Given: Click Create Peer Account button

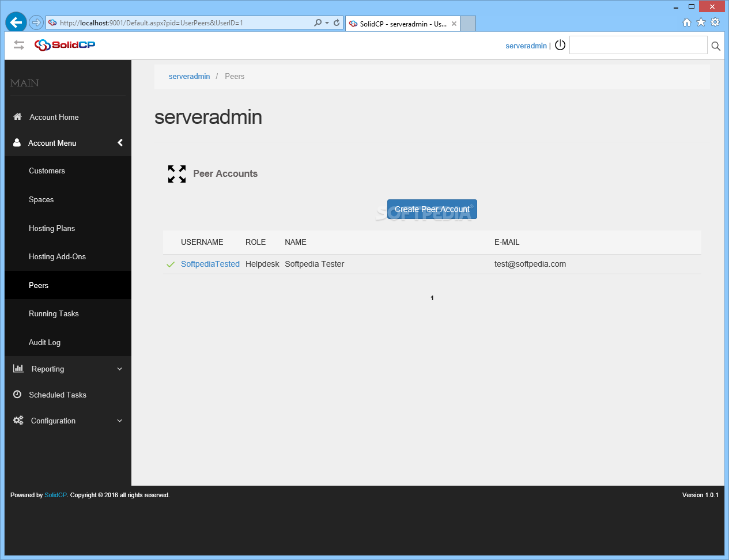Looking at the screenshot, I should [x=432, y=209].
